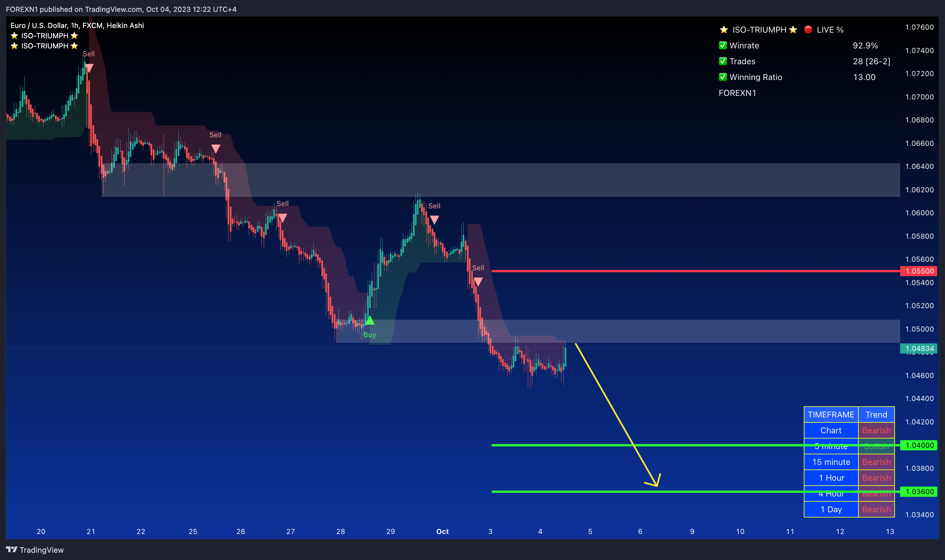Image resolution: width=945 pixels, height=560 pixels.
Task: Select the red horizontal line at 1.05500
Action: tap(695, 271)
